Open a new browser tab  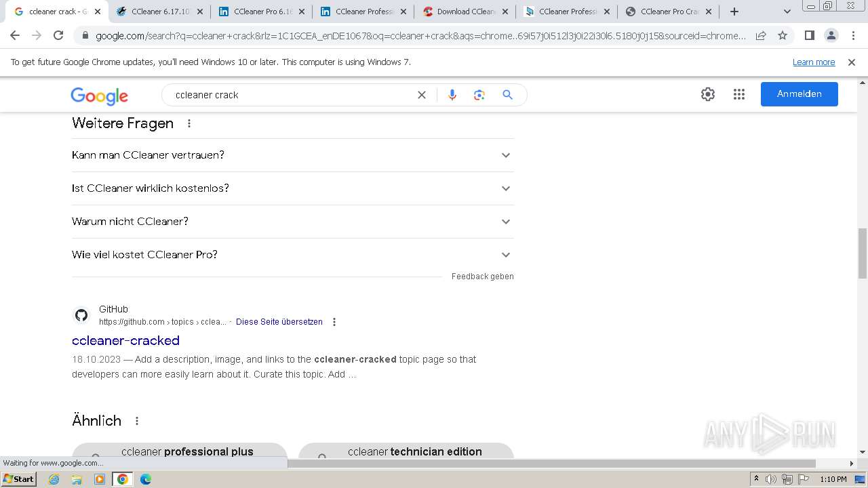[x=734, y=12]
